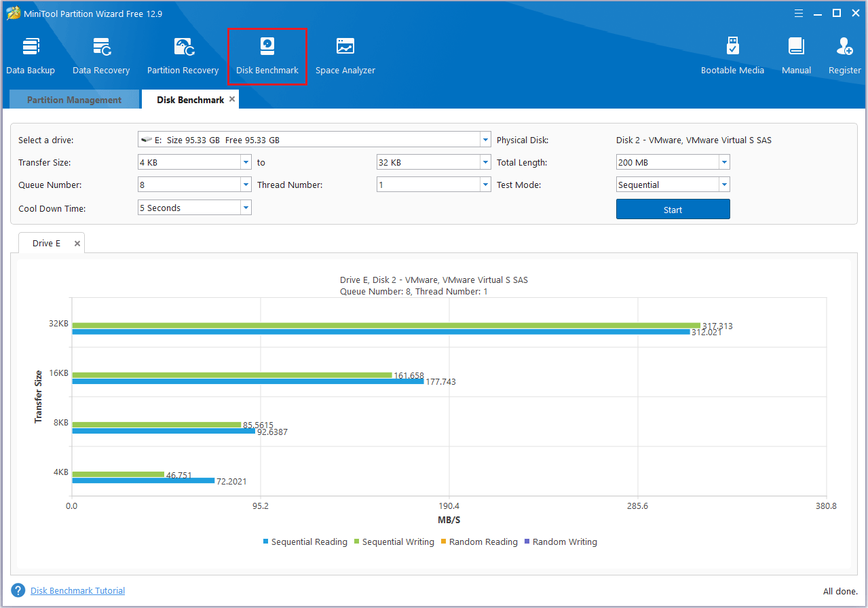Screen dimensions: 868x608
Task: Switch to the Partition Management tab
Action: [x=73, y=99]
